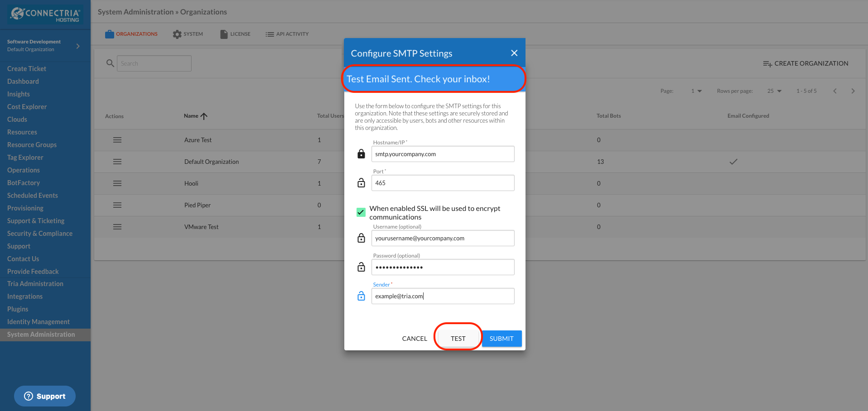
Task: Click the lock icon beside Hostname/IP field
Action: (x=361, y=154)
